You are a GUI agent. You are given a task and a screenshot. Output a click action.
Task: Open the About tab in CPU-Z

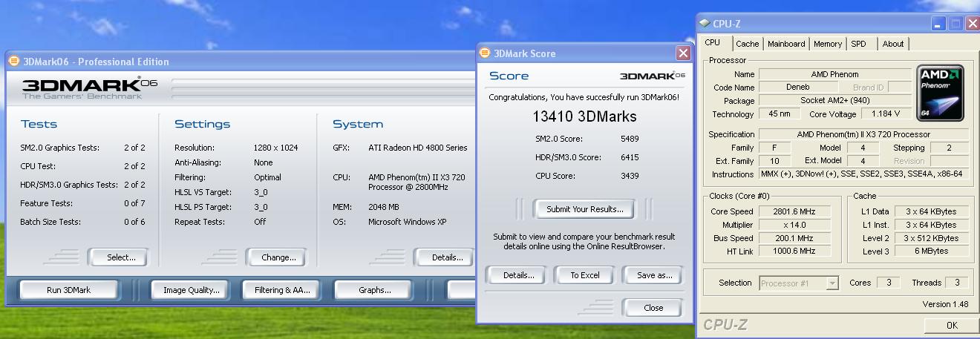point(893,44)
